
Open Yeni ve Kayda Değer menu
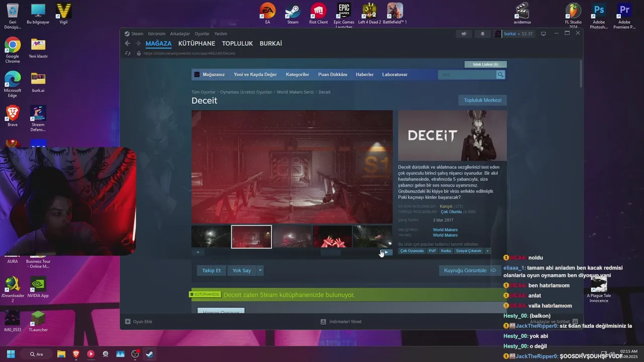(x=255, y=74)
